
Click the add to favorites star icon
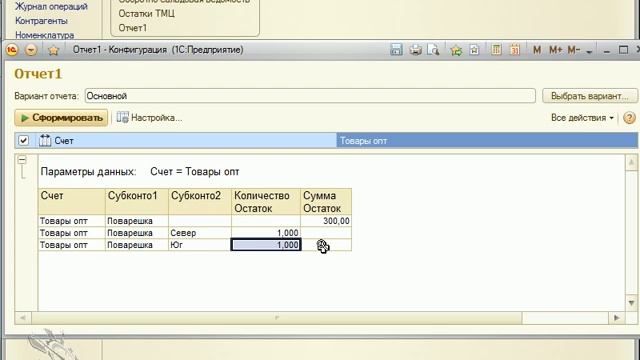[456, 50]
